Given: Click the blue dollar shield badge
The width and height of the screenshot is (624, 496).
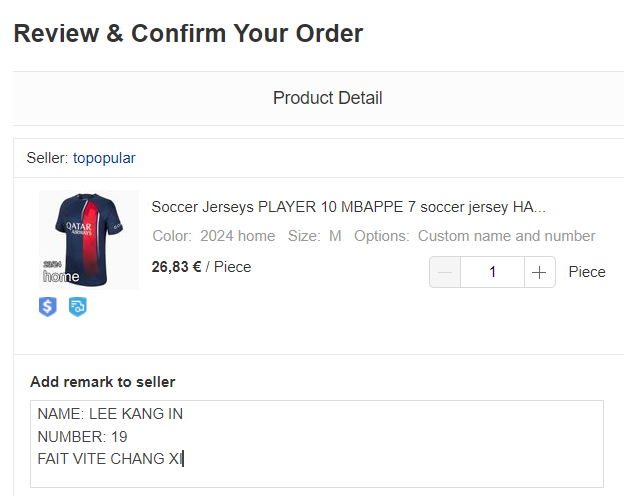Looking at the screenshot, I should pyautogui.click(x=47, y=307).
